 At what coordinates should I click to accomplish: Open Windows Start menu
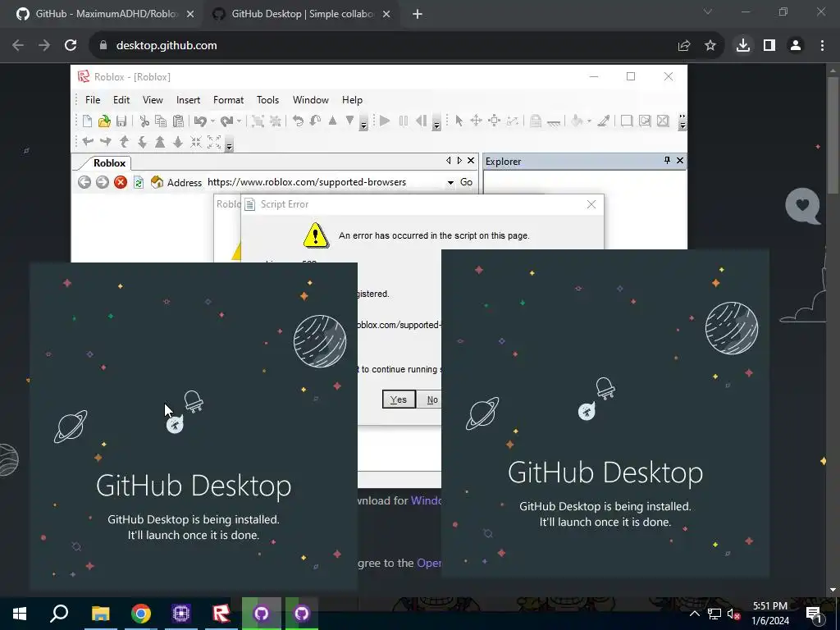point(20,614)
